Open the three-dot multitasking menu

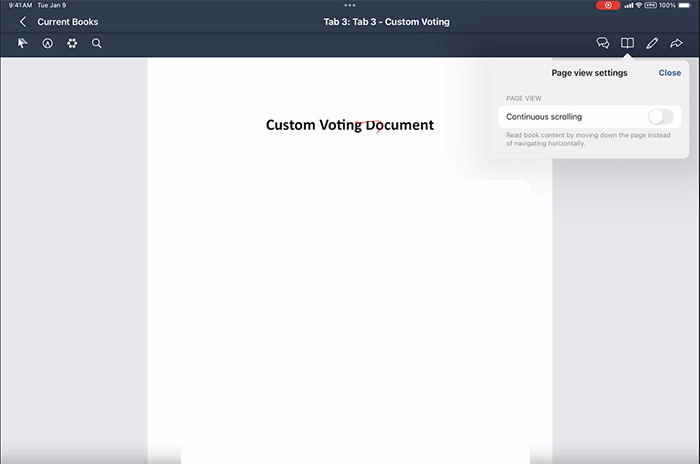click(x=350, y=5)
